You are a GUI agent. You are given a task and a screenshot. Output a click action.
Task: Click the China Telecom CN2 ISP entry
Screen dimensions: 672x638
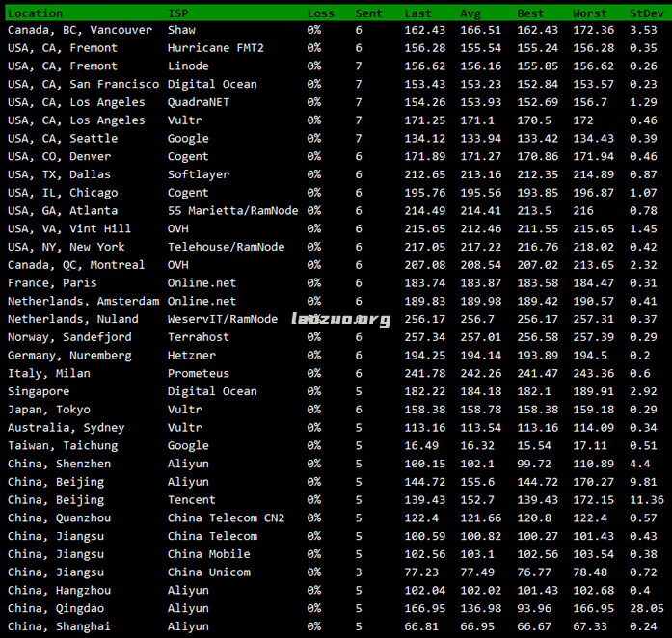tap(226, 518)
